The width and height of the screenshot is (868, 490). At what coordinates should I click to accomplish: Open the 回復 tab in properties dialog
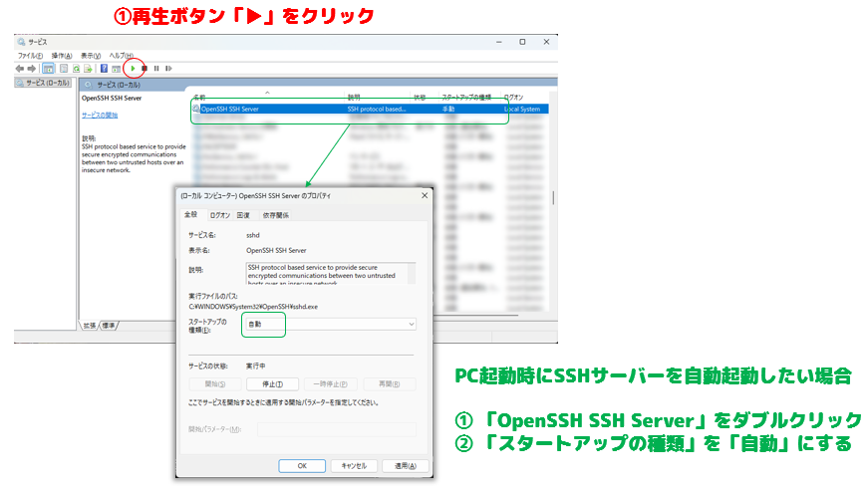click(243, 215)
